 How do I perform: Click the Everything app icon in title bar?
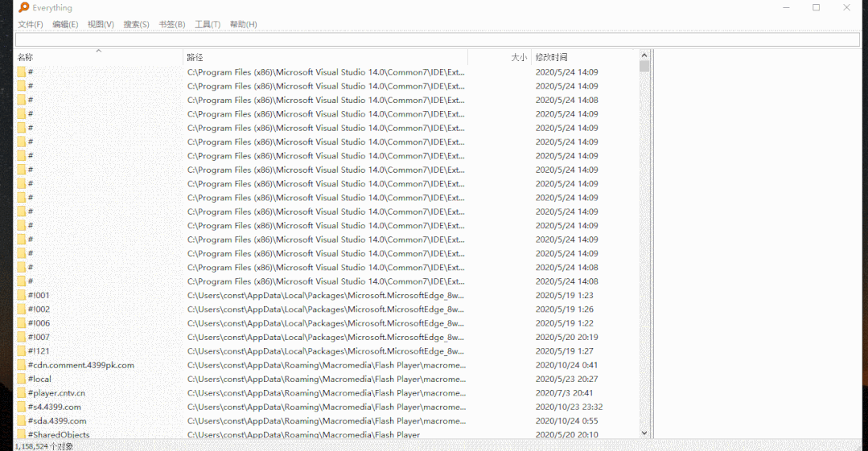24,7
